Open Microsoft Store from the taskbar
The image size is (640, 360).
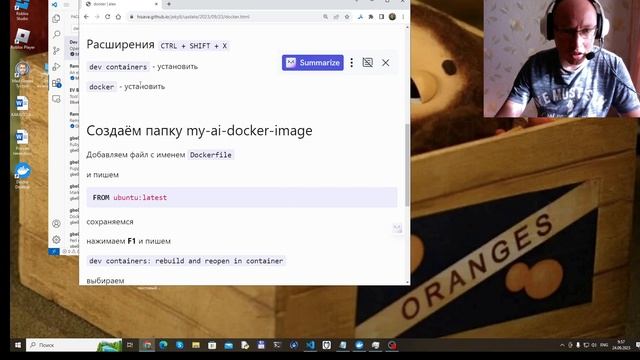pos(212,345)
